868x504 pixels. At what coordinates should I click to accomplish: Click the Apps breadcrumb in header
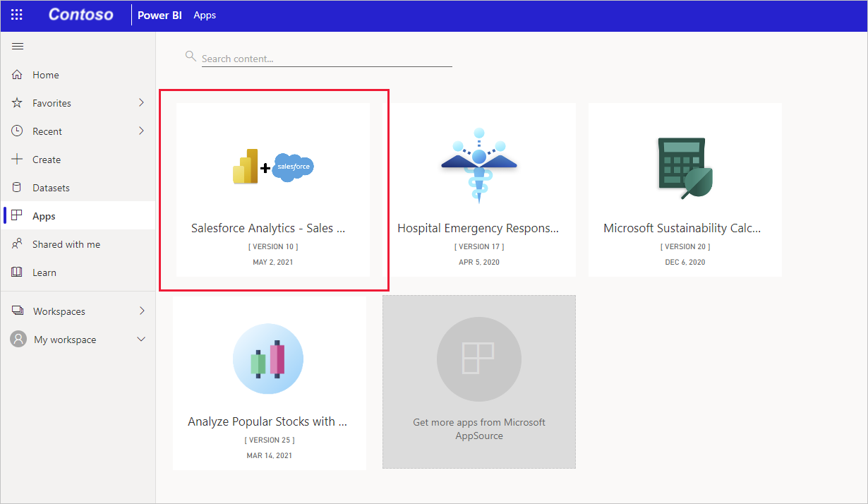click(x=205, y=15)
